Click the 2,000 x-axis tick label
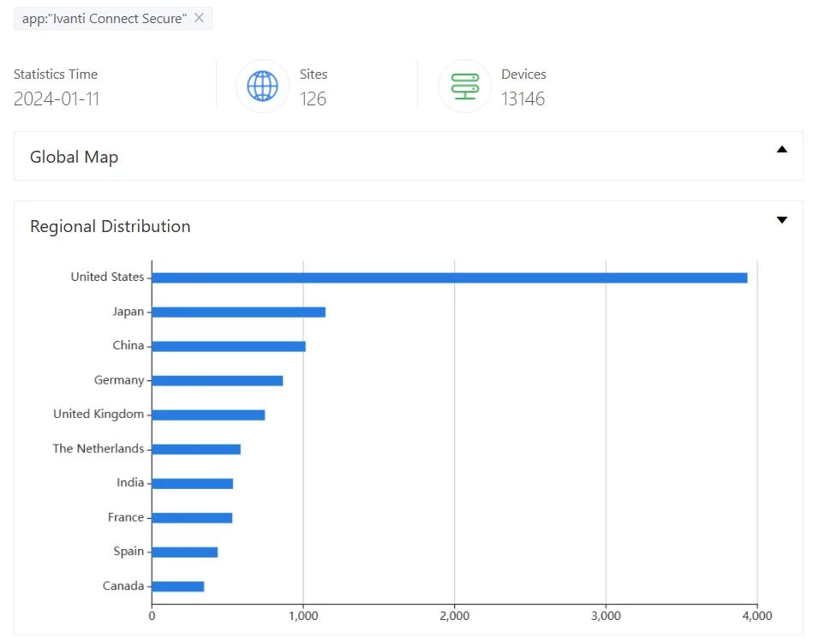The image size is (819, 644). tap(454, 617)
